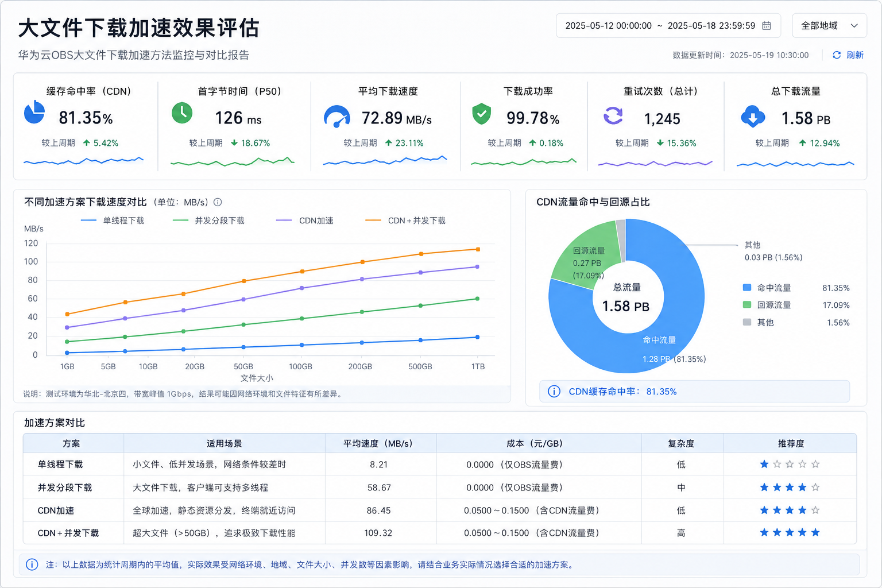Click the refresh icon beside 刷新
Screen dimensions: 882x588
(x=837, y=55)
